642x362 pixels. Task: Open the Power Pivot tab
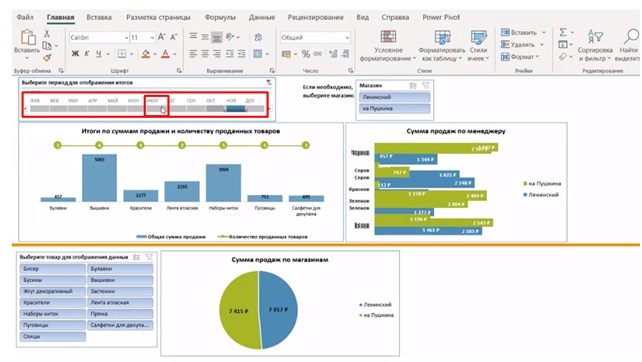coord(441,17)
